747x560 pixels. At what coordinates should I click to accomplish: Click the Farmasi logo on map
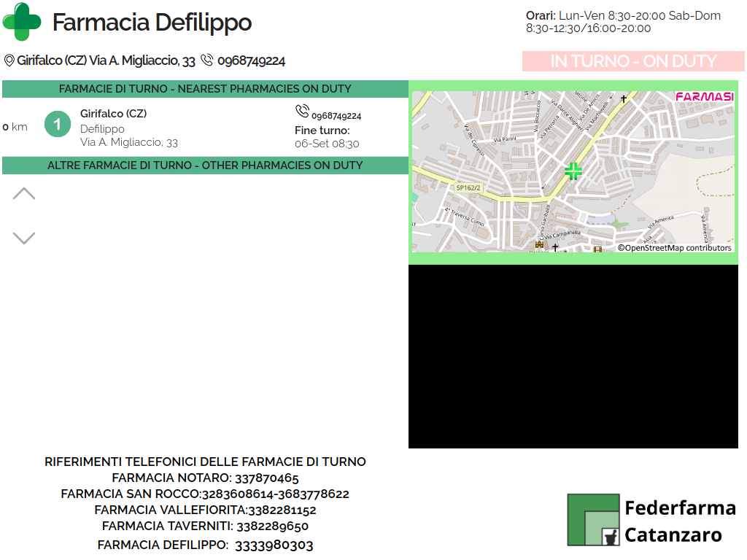click(704, 97)
